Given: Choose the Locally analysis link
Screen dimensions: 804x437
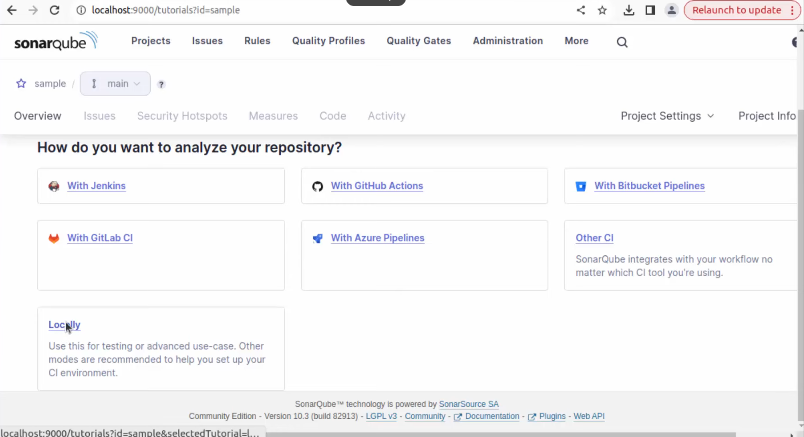Looking at the screenshot, I should click(x=64, y=325).
